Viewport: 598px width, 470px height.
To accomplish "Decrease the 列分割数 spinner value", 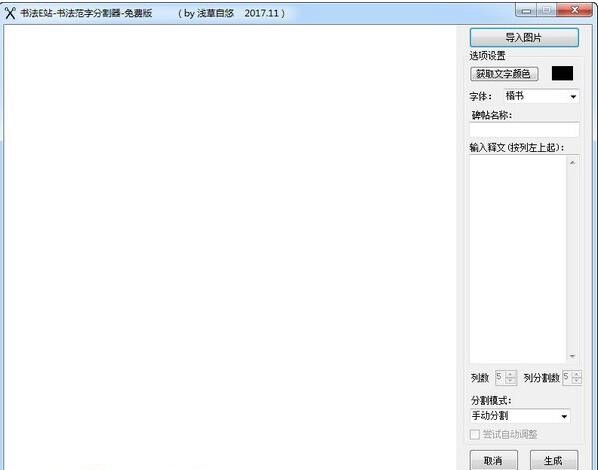I will (x=577, y=381).
